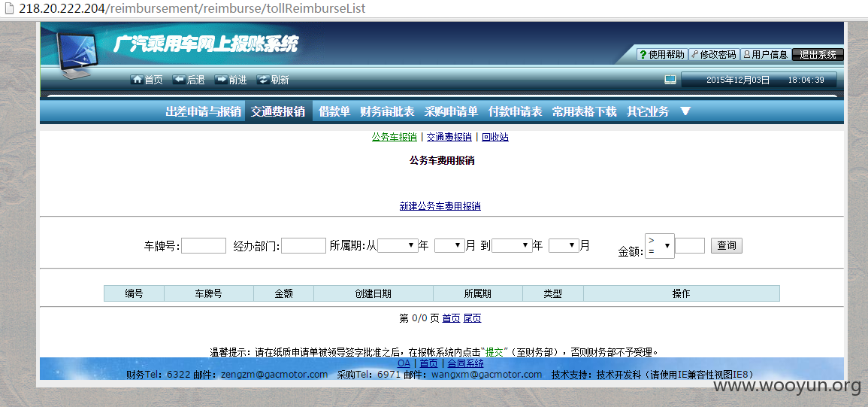Screen dimensions: 868x407
Task: Click the 创建日期 column header
Action: point(373,294)
